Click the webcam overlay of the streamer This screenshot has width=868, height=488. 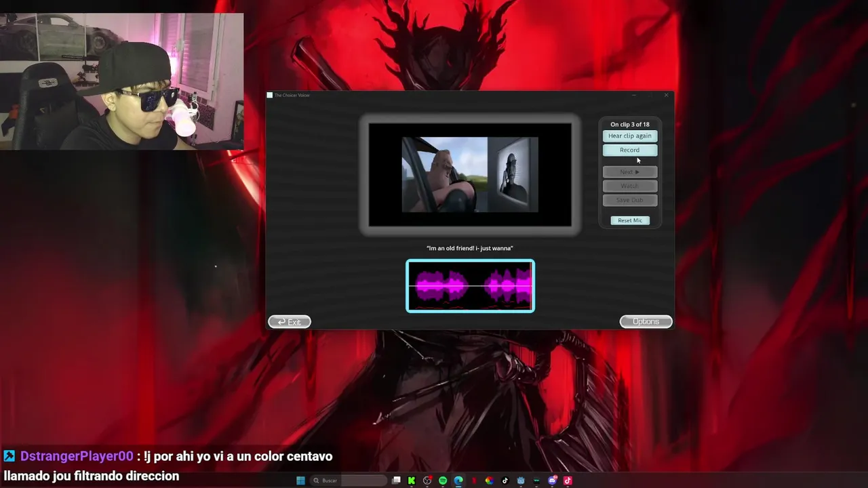(x=122, y=81)
